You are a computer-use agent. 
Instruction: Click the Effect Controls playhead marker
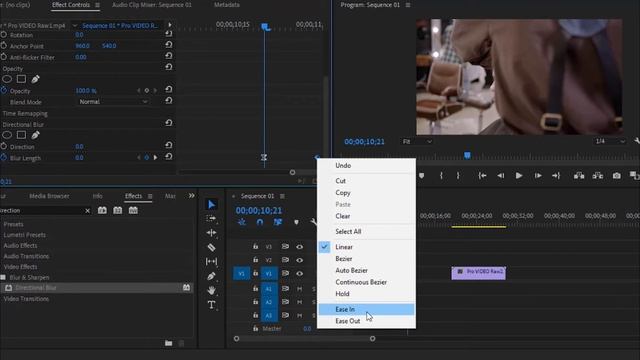point(265,27)
